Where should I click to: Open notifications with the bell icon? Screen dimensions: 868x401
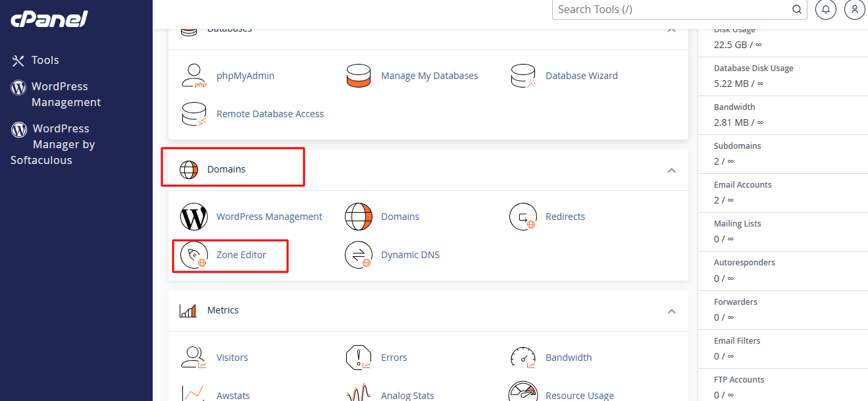click(826, 9)
